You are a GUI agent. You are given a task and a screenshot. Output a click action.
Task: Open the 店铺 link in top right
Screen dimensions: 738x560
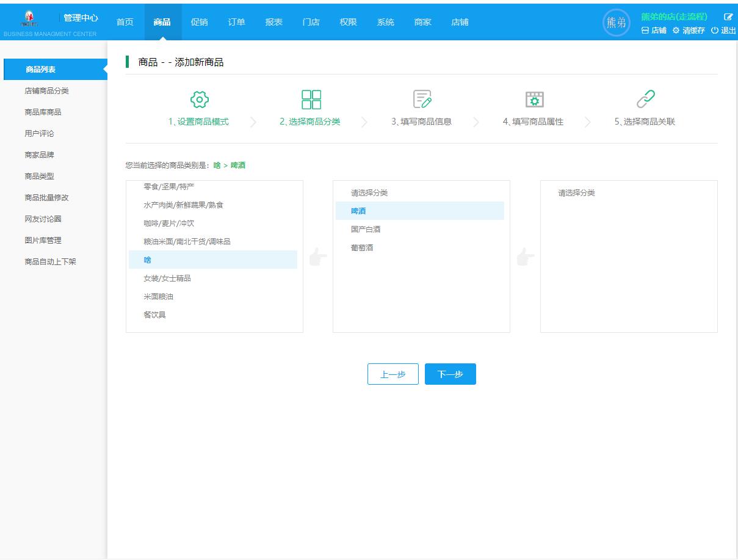click(654, 31)
